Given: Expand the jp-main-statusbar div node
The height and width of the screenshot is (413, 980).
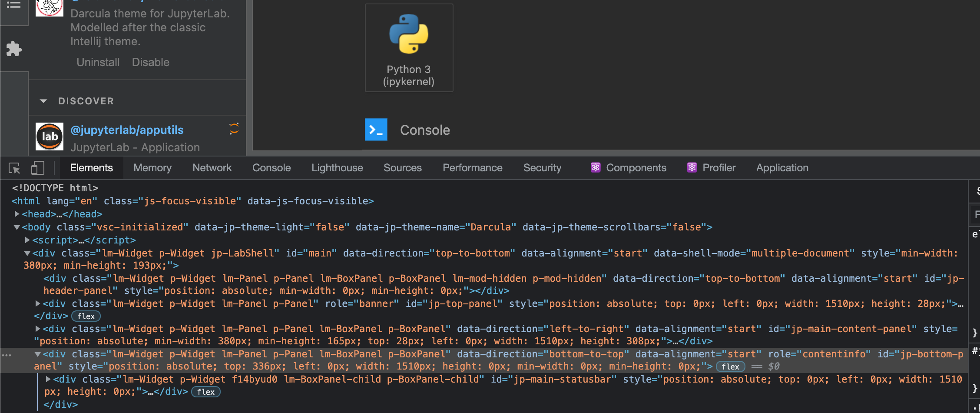Looking at the screenshot, I should coord(48,379).
